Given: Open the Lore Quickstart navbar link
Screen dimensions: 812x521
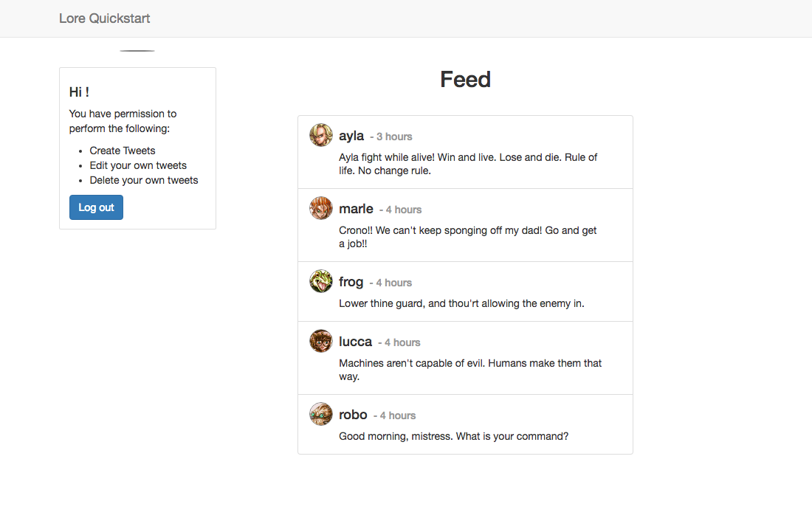Looking at the screenshot, I should (x=105, y=18).
